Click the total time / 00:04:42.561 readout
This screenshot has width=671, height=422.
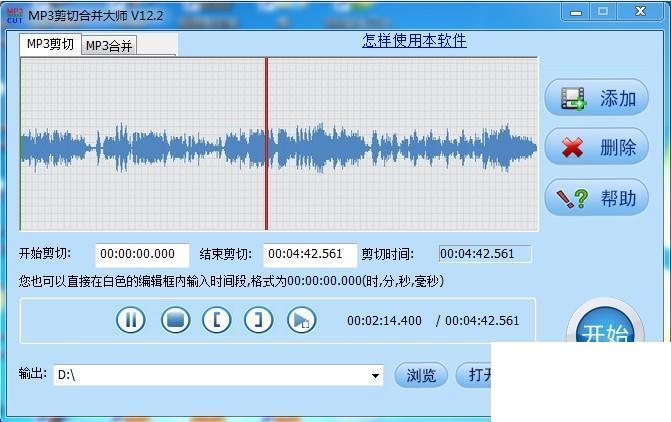(x=477, y=321)
